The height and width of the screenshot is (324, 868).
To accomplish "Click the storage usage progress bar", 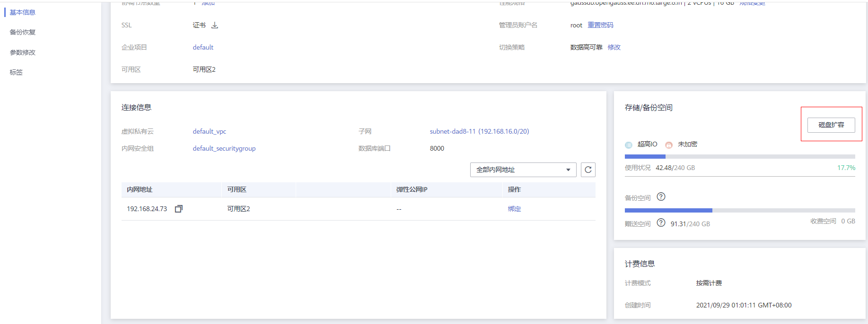I will tap(740, 156).
